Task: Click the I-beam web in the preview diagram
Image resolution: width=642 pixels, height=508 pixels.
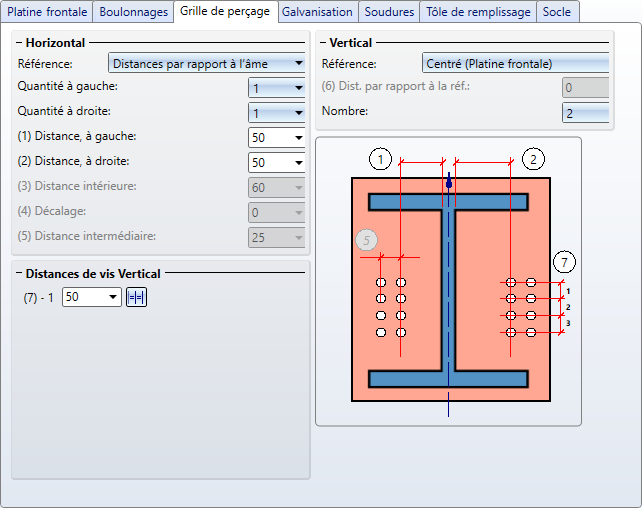Action: tap(450, 290)
